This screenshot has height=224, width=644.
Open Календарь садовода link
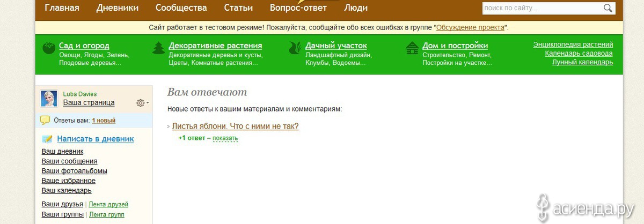579,53
